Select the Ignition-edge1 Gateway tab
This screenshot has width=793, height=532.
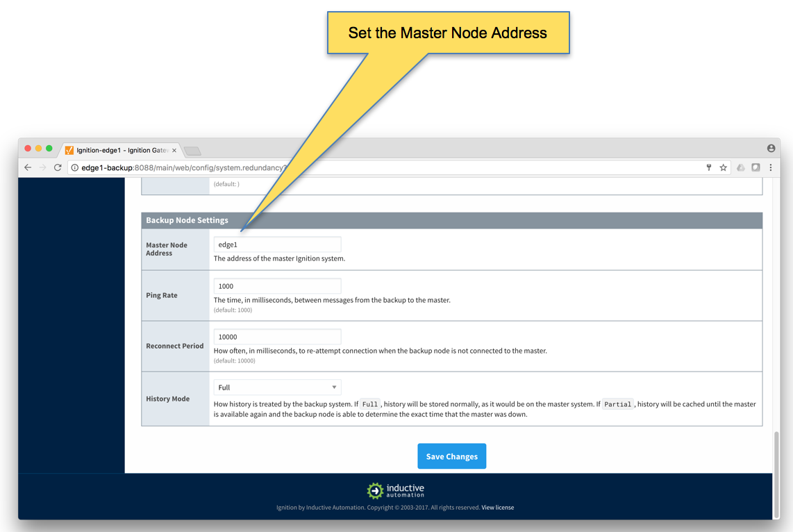pyautogui.click(x=122, y=150)
